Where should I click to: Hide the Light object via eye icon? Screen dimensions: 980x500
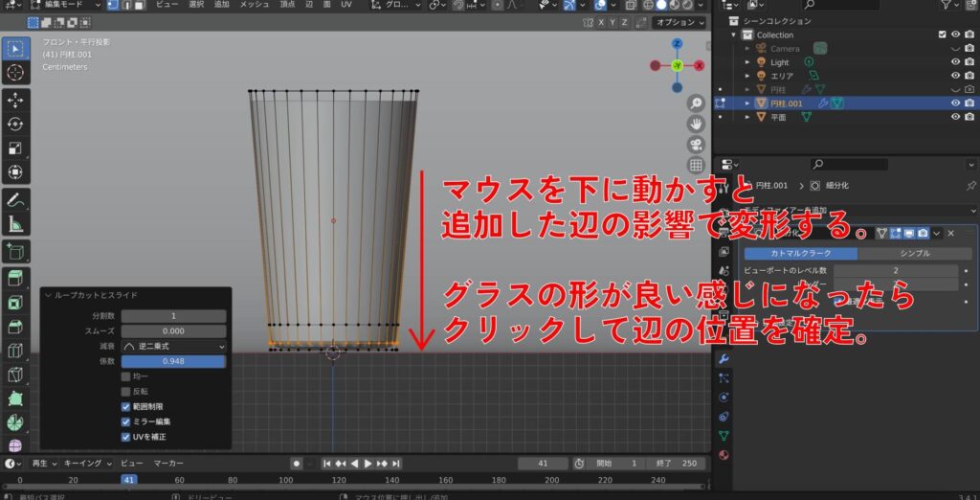[954, 62]
